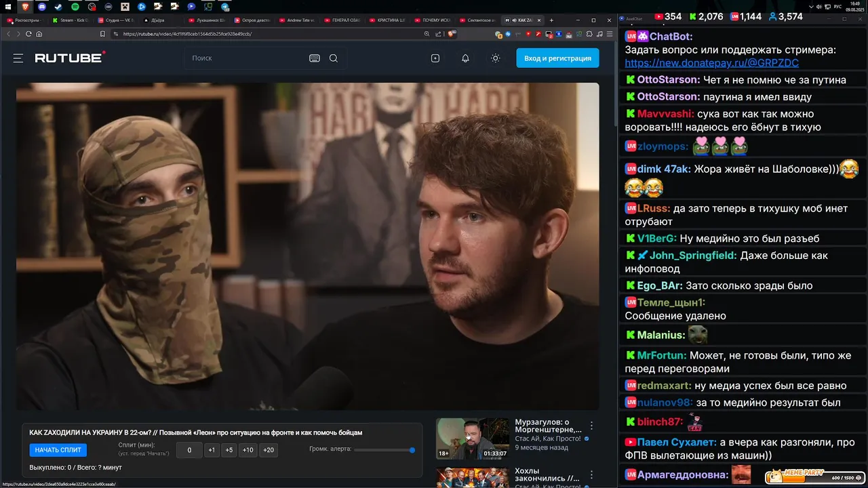
Task: Switch keyboard language РУС indicator
Action: coord(837,6)
